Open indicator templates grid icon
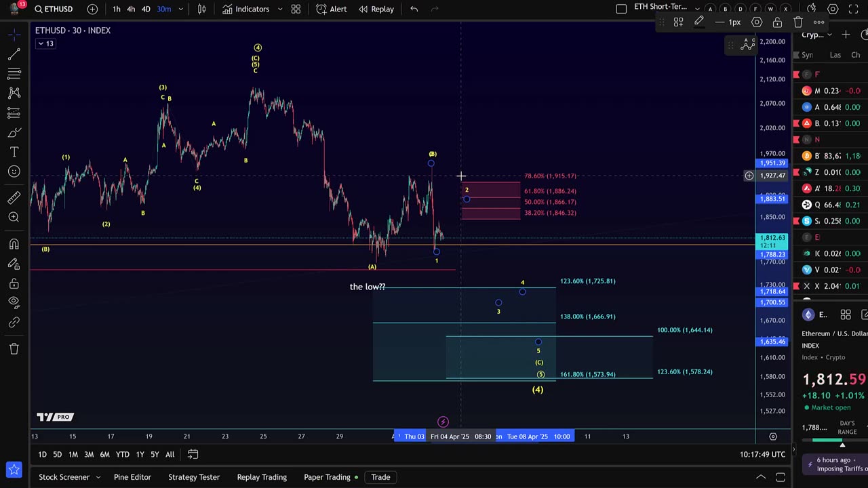 pyautogui.click(x=296, y=9)
